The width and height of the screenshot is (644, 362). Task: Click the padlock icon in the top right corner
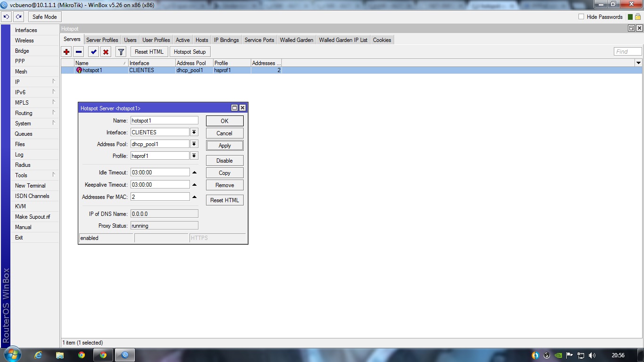click(638, 16)
